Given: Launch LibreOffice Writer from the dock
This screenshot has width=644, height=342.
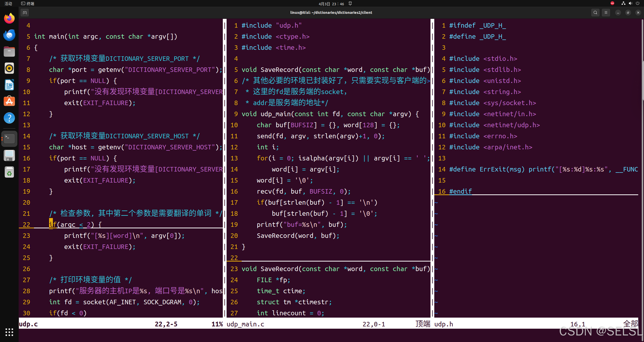Looking at the screenshot, I should [9, 85].
